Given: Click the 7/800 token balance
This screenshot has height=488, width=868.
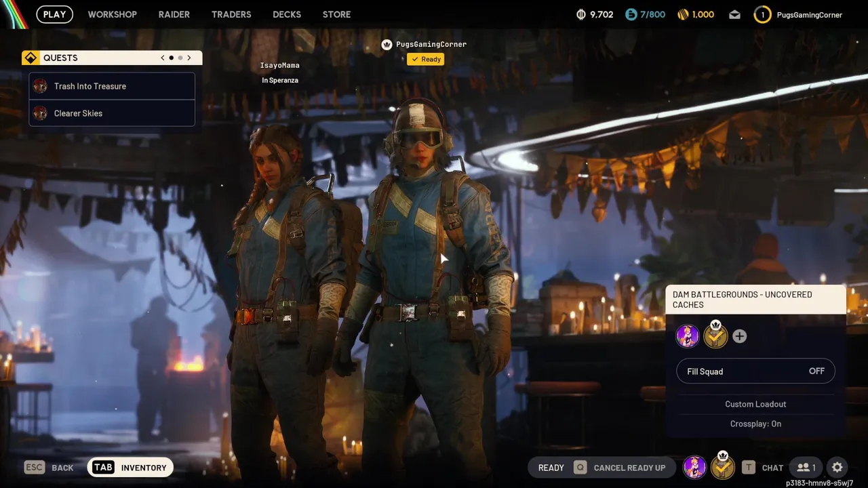Looking at the screenshot, I should pos(652,14).
